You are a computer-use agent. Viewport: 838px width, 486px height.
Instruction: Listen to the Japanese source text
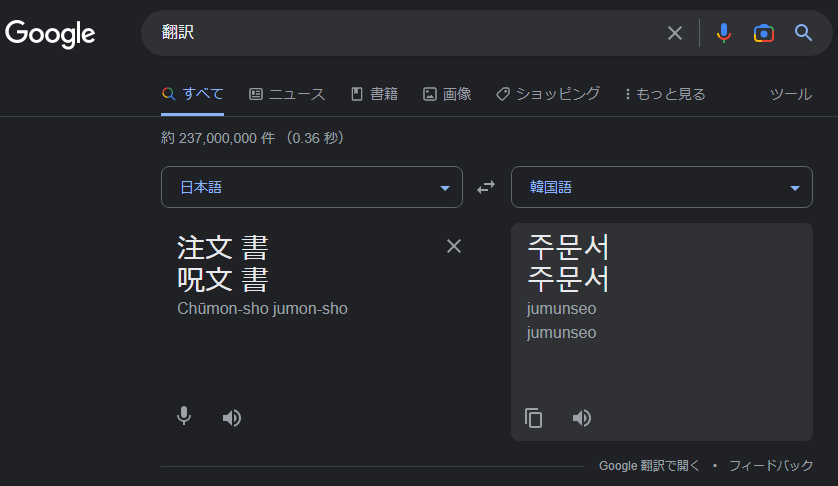coord(232,418)
